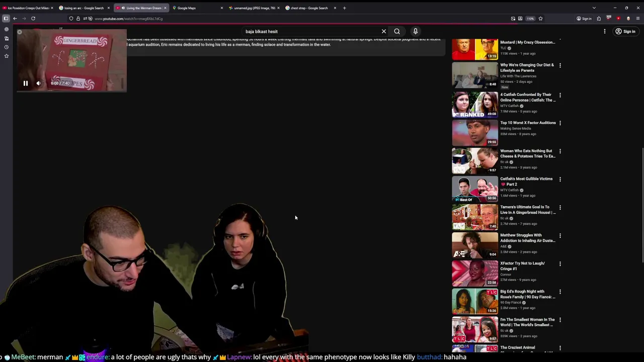Click the YouTube Sign in button
This screenshot has width=644, height=362.
(625, 31)
